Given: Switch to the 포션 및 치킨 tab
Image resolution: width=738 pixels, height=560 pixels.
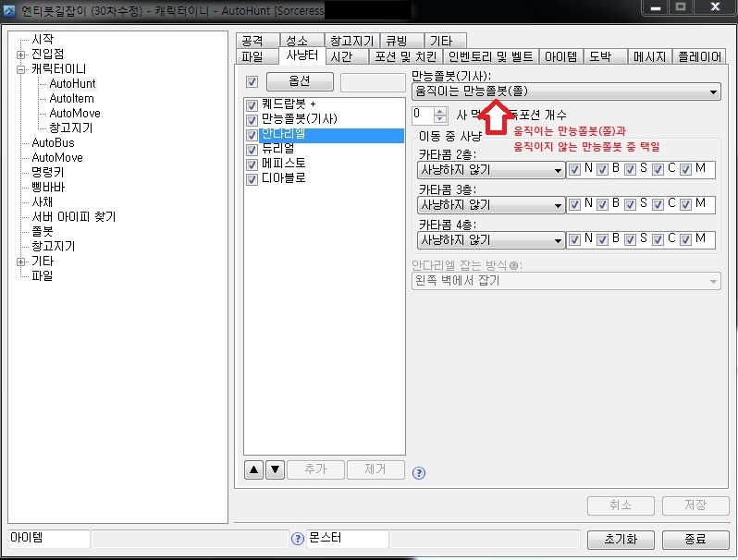Looking at the screenshot, I should click(406, 56).
